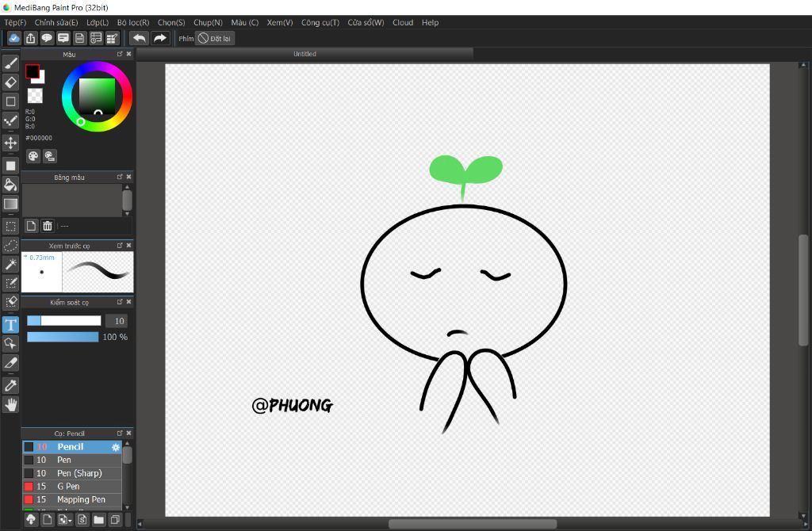This screenshot has width=812, height=531.
Task: Select the Move tool
Action: click(x=10, y=143)
